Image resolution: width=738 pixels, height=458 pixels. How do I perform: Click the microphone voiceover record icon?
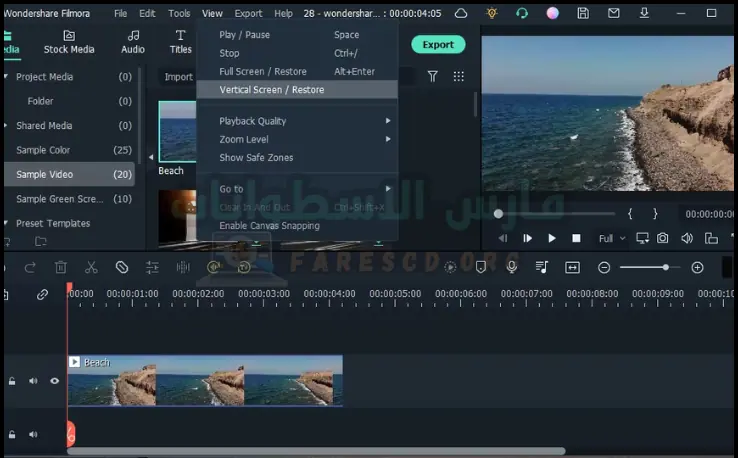pos(512,267)
